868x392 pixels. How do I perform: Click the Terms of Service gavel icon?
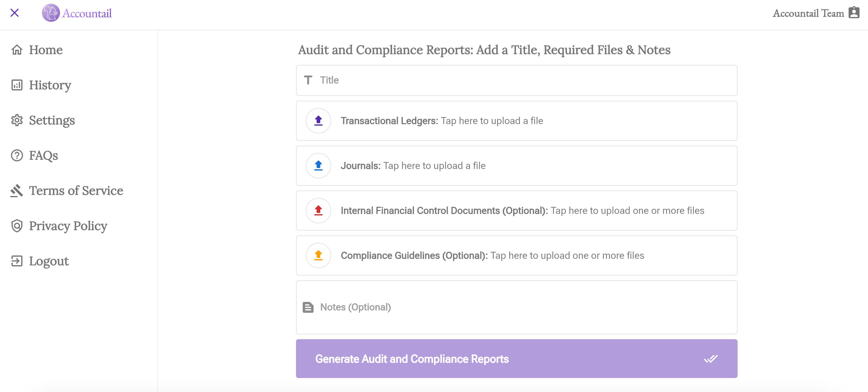16,191
